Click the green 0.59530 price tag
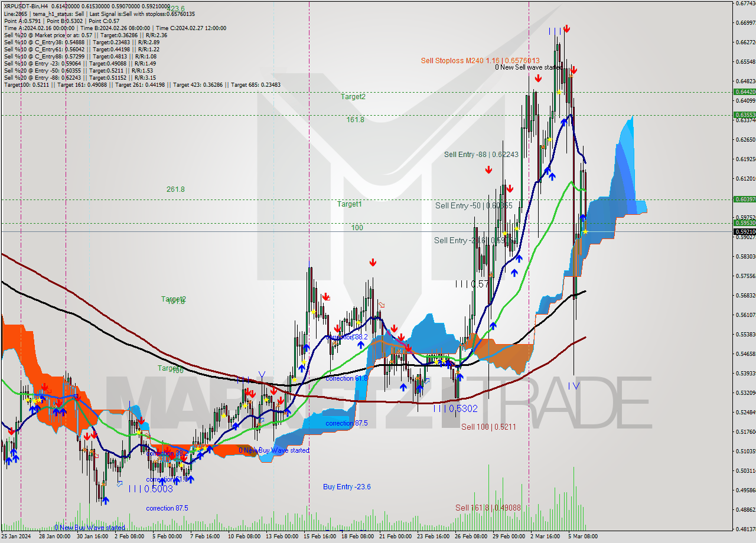 tap(744, 223)
